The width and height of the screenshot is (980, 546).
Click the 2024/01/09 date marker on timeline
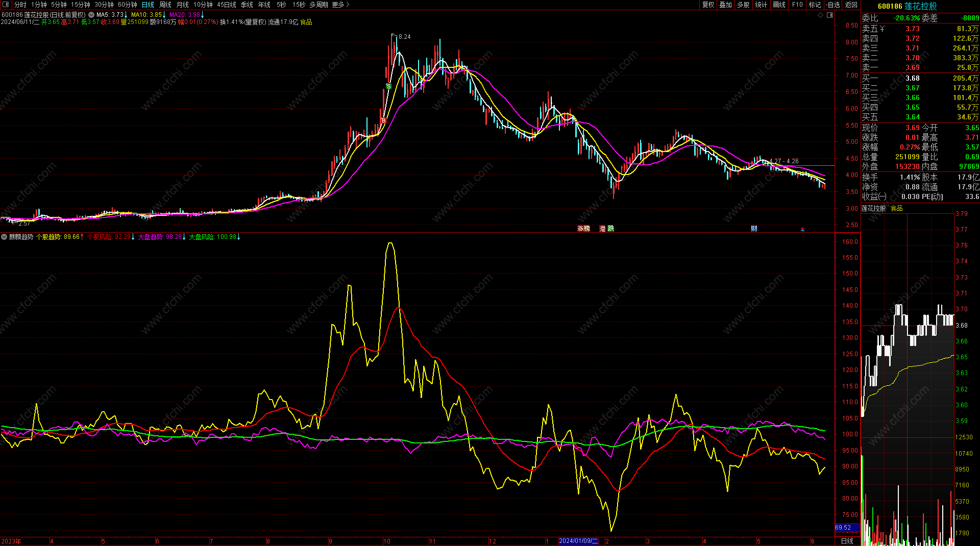click(x=579, y=541)
